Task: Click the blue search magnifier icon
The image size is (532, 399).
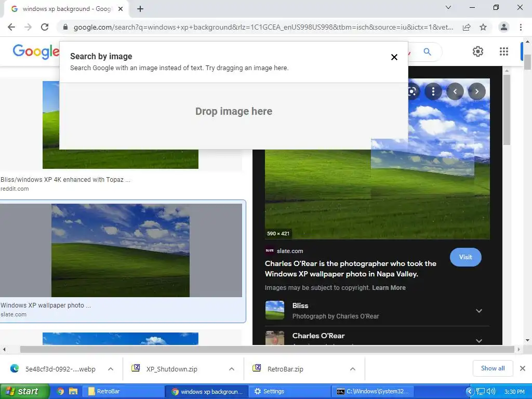Action: (x=427, y=51)
